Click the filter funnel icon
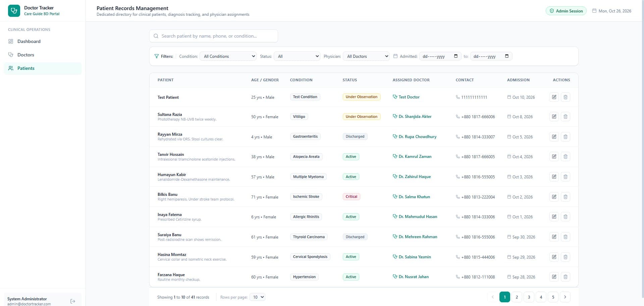The width and height of the screenshot is (644, 306). [x=156, y=56]
